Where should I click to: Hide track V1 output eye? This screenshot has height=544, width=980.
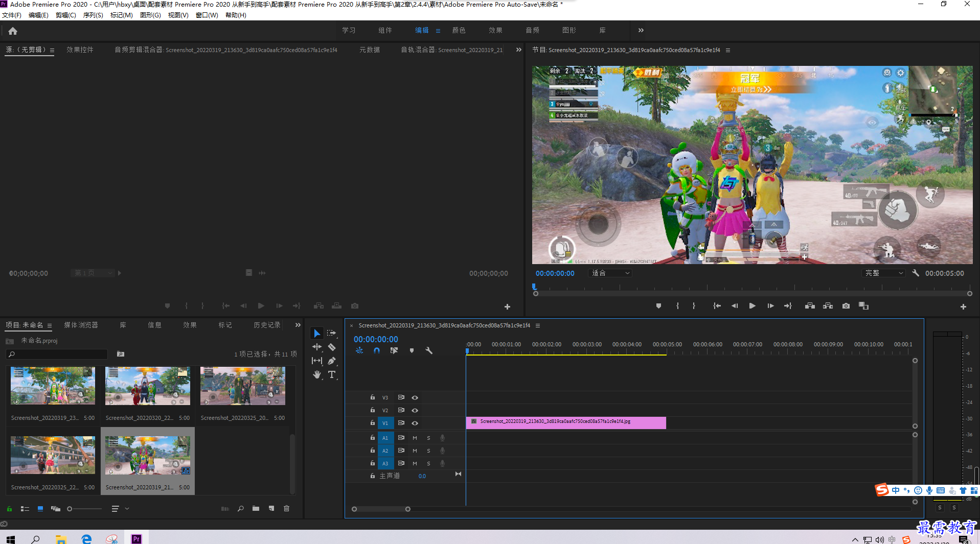point(415,423)
